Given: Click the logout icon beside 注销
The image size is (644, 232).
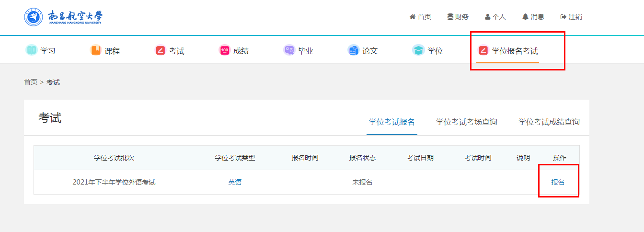Looking at the screenshot, I should coord(563,17).
